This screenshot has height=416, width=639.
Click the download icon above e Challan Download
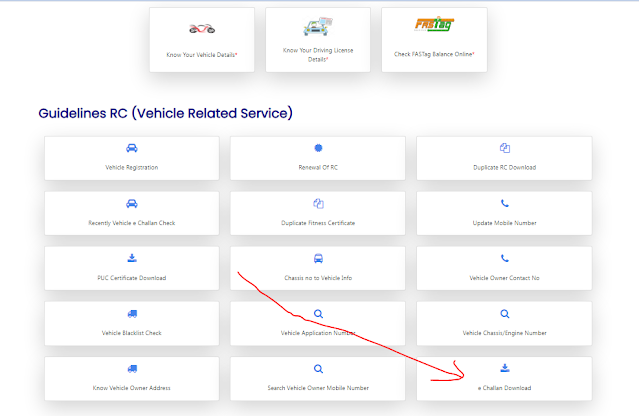coord(505,368)
